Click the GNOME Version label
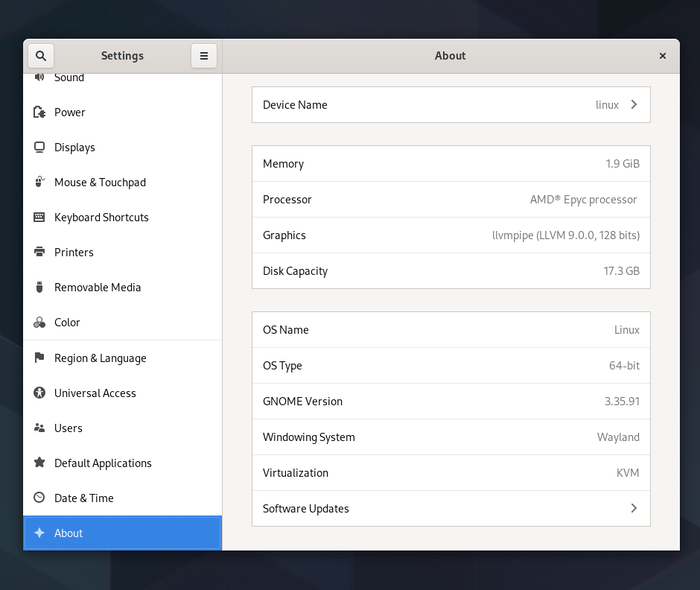700x590 pixels. pos(302,401)
